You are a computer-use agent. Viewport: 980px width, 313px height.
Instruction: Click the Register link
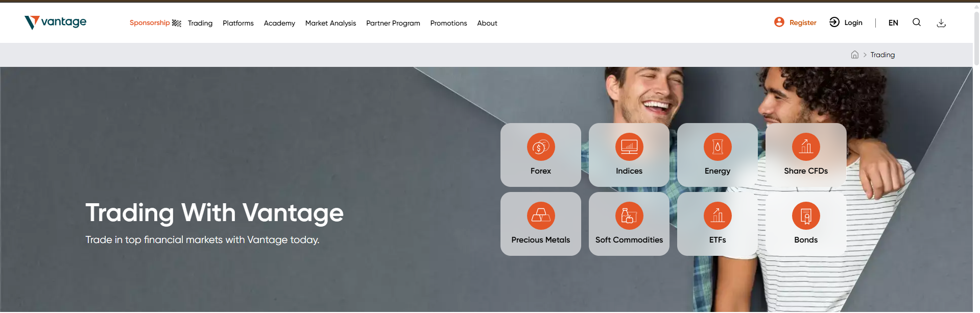(x=803, y=22)
